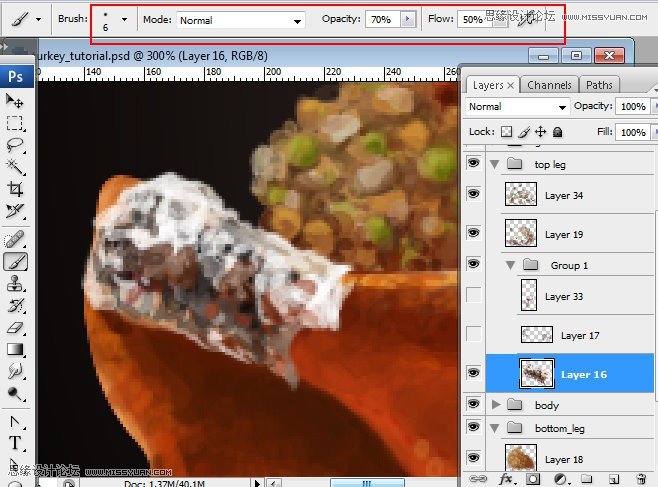The height and width of the screenshot is (487, 658).
Task: Open the brush Opacity slider arrow
Action: coord(407,19)
